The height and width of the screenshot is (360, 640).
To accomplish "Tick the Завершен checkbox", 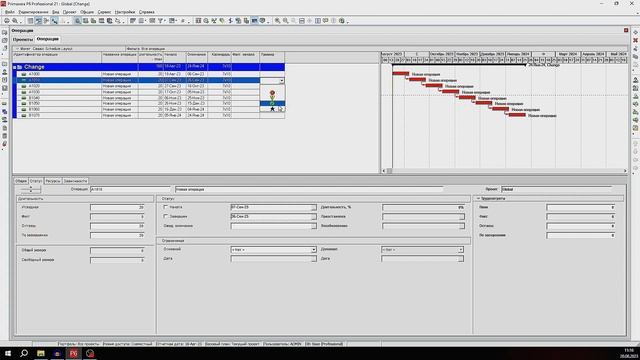I will tap(166, 216).
